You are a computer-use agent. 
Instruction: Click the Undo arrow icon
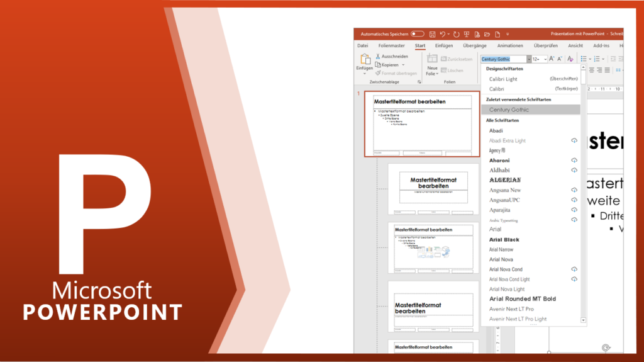[443, 34]
